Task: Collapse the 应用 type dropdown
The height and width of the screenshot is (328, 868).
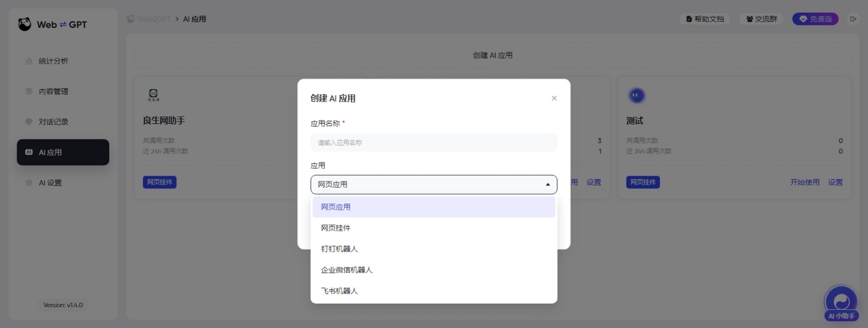Action: point(433,184)
